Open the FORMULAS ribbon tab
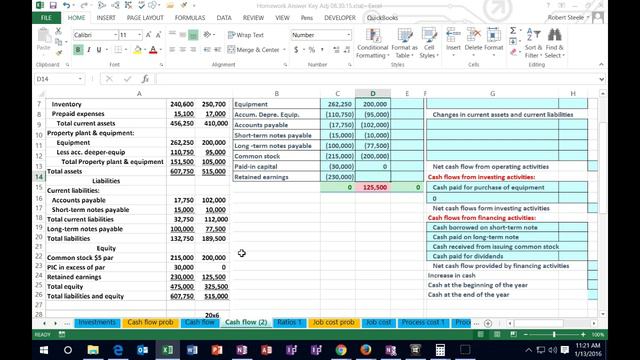 [x=189, y=18]
